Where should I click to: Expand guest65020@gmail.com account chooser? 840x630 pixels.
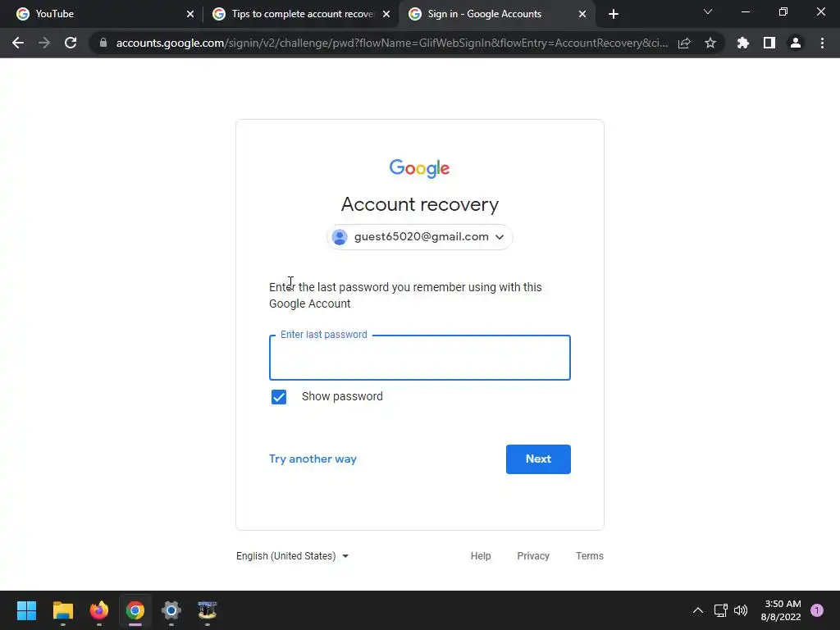[419, 237]
